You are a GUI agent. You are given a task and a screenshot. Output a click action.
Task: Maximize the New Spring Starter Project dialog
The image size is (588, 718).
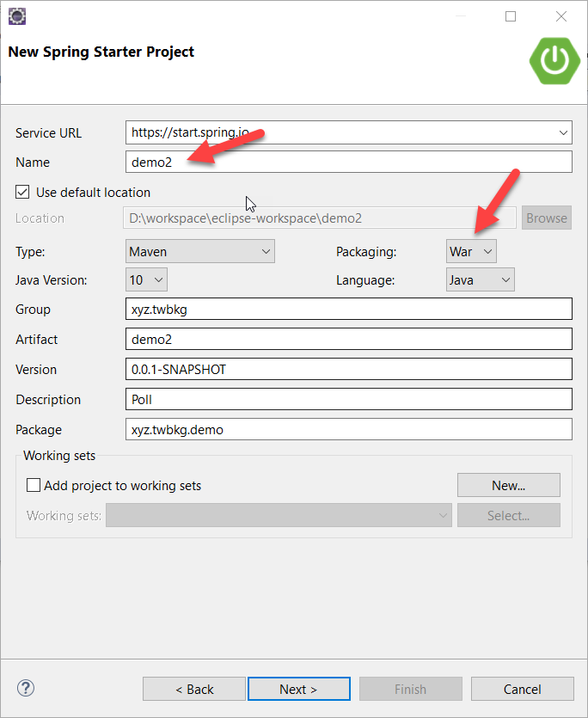[x=511, y=16]
